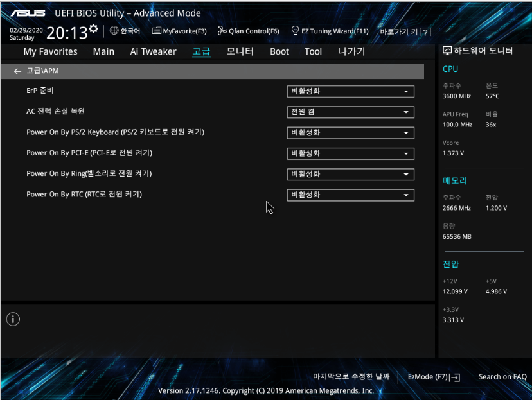Click the hardware monitor screen icon

click(x=447, y=51)
